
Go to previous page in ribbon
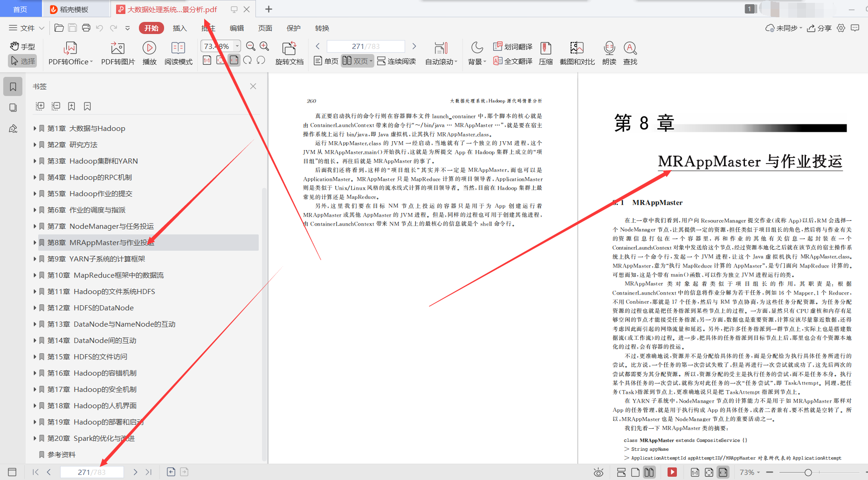[318, 46]
